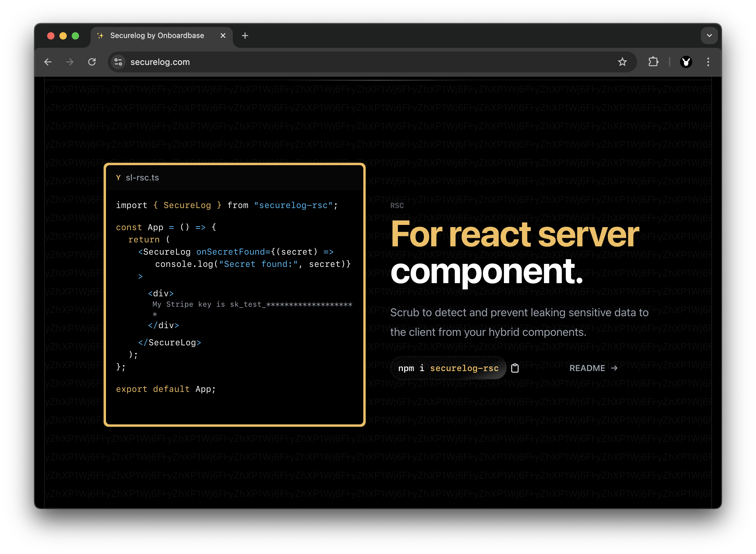This screenshot has height=554, width=756.
Task: Select the Securelog by Onboardbase tab
Action: 162,36
